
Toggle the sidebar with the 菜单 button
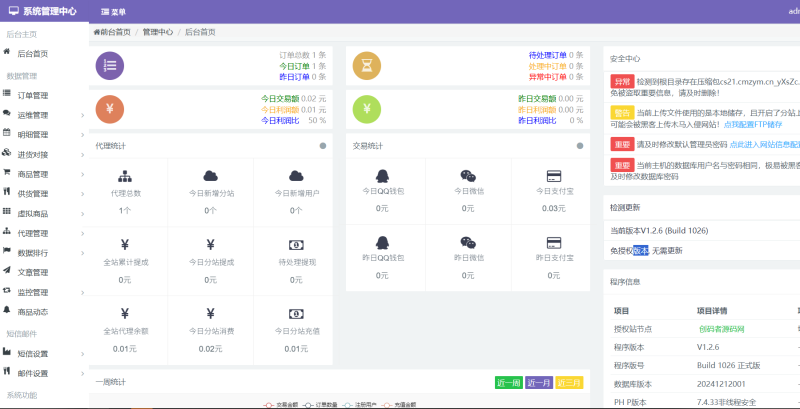tap(113, 12)
